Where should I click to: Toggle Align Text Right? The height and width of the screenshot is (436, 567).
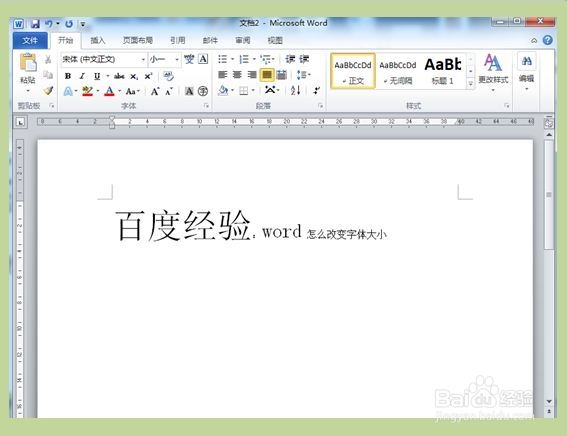click(252, 75)
